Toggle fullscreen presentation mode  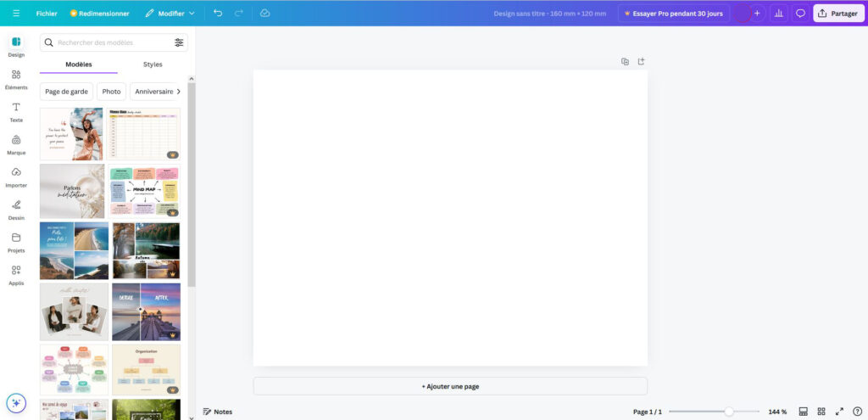tap(839, 412)
